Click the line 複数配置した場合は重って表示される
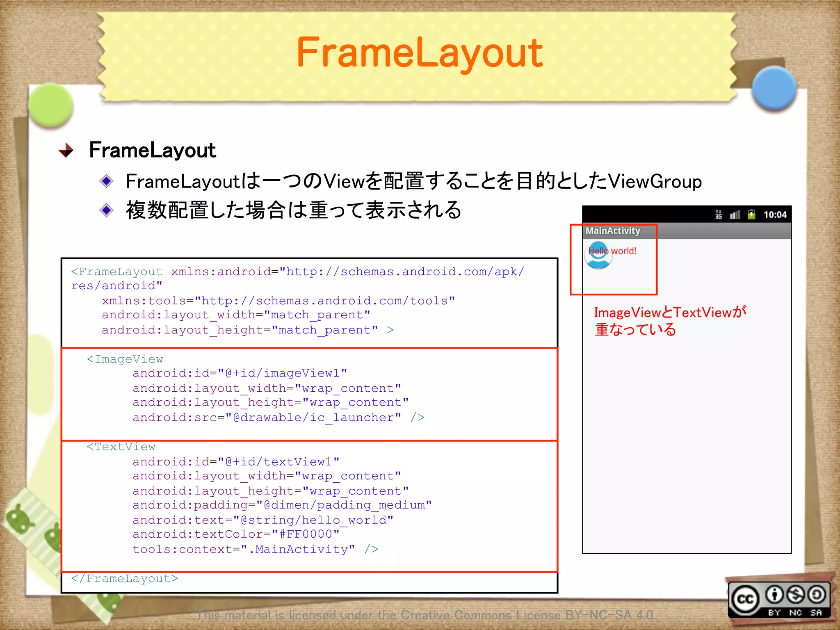Screen dimensions: 840x630 pos(294,210)
